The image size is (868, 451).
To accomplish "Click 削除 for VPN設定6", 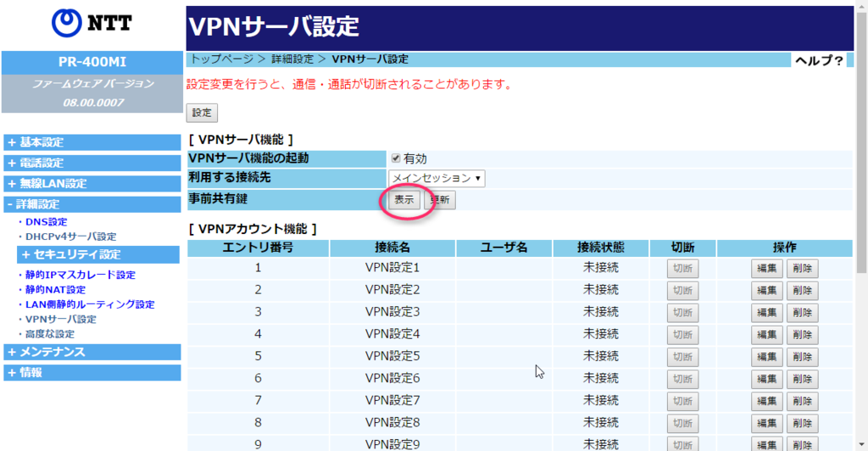I will click(802, 379).
